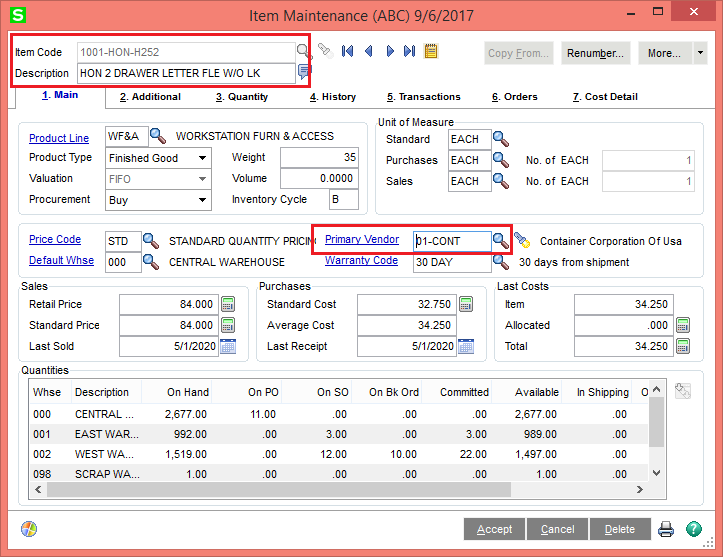Image resolution: width=723 pixels, height=557 pixels.
Task: Click the On Hand column header
Action: click(x=176, y=392)
